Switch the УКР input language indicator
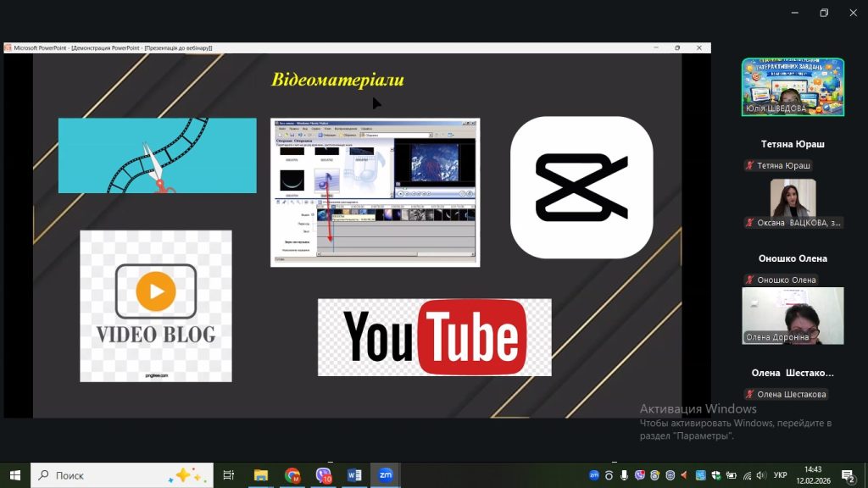The height and width of the screenshot is (488, 868). click(x=781, y=475)
